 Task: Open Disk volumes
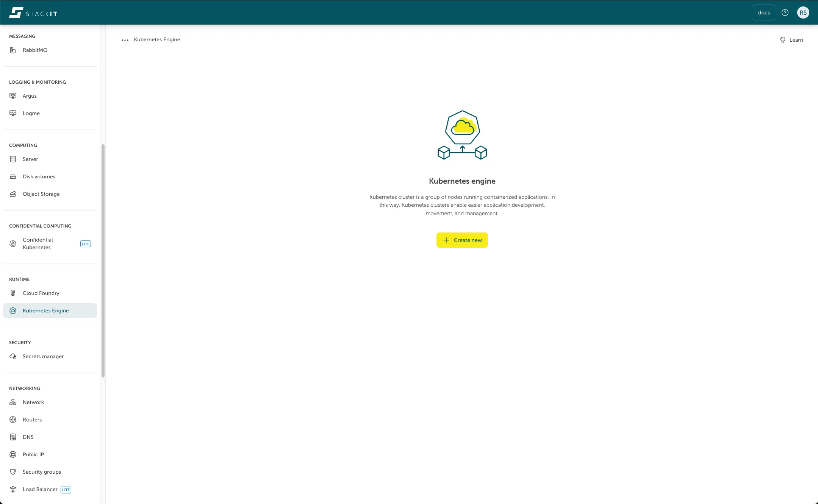[39, 176]
